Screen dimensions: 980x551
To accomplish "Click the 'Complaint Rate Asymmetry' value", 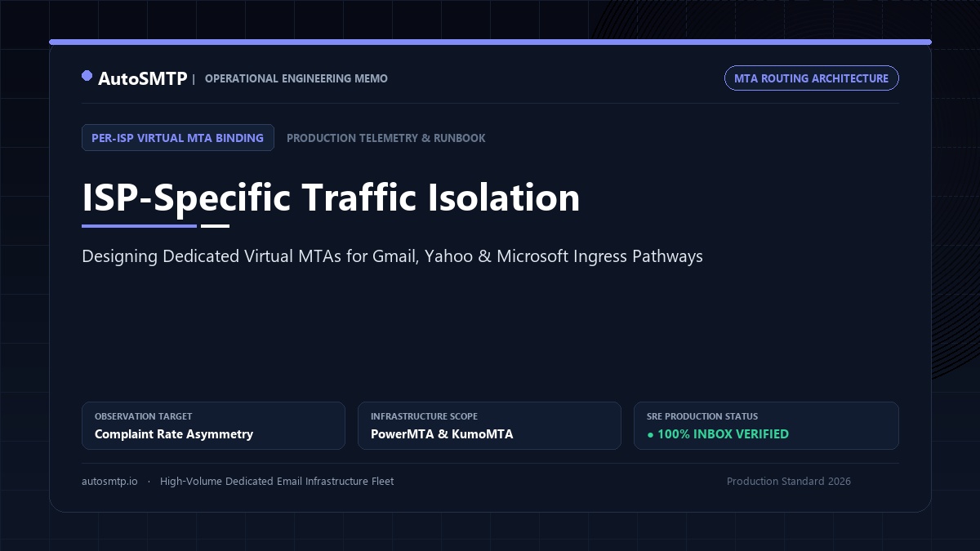I will [174, 434].
